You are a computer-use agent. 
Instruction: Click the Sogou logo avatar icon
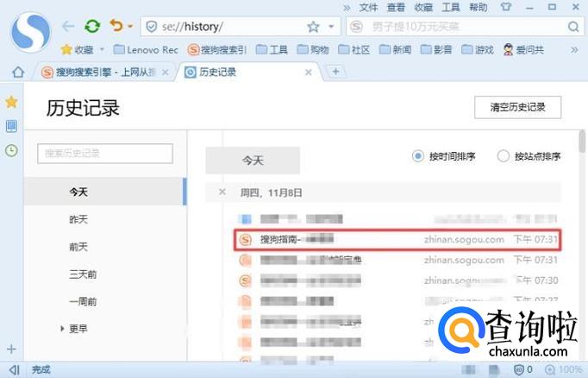pos(31,31)
